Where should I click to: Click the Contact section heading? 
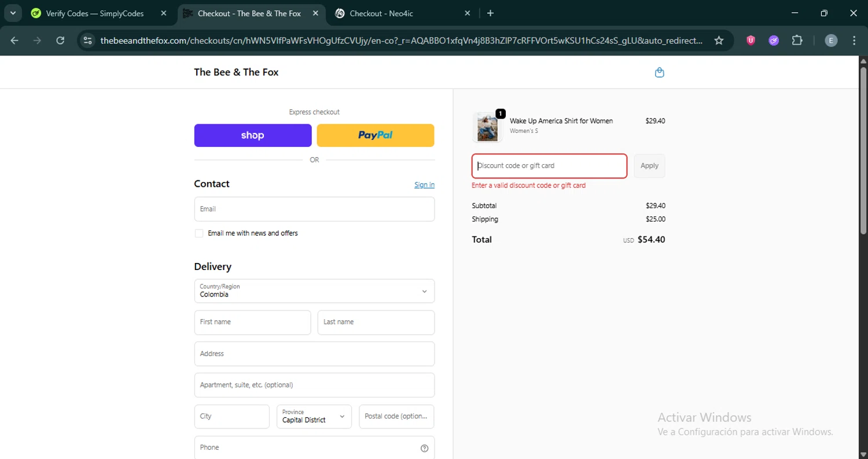[212, 184]
